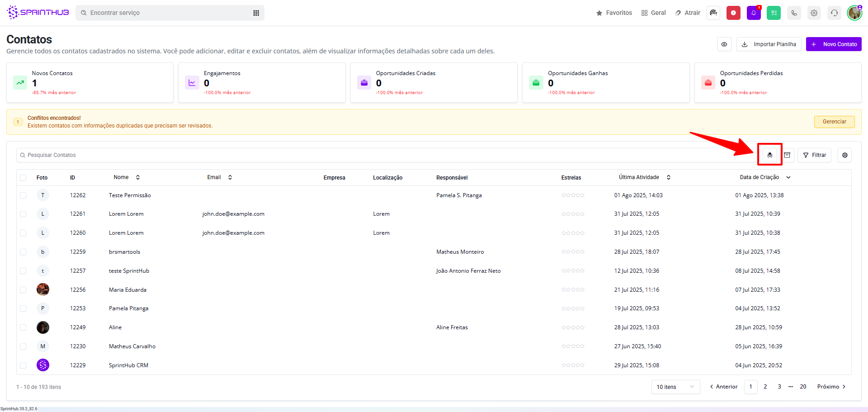Viewport: 868px width, 412px height.
Task: Toggle the eye visibility button
Action: tap(724, 44)
